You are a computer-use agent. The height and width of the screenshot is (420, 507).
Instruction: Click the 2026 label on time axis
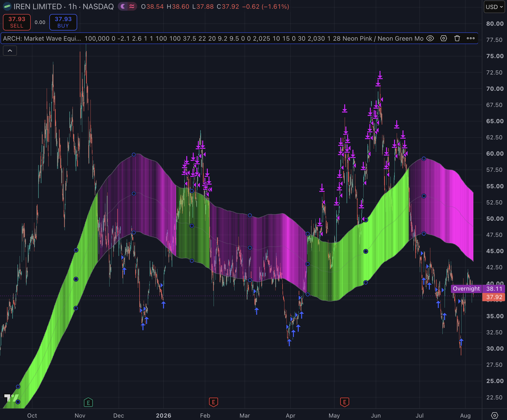coord(164,415)
